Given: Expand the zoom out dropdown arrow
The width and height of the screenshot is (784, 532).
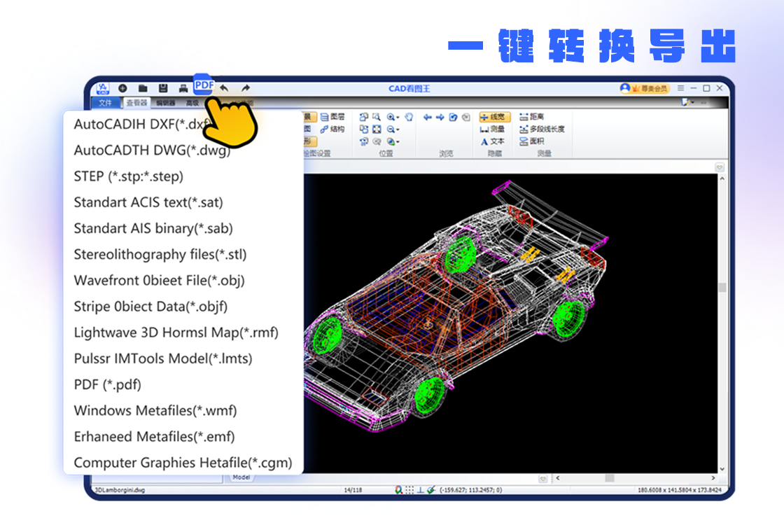Looking at the screenshot, I should [x=398, y=129].
